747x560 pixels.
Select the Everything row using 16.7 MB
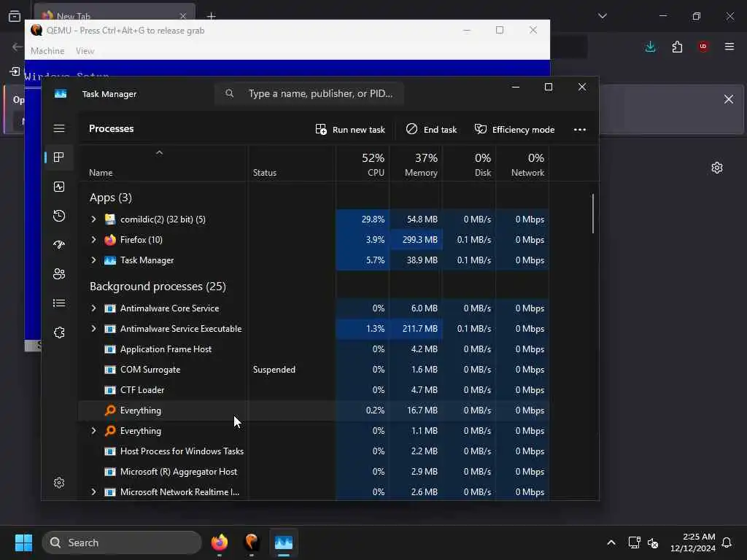tap(314, 411)
